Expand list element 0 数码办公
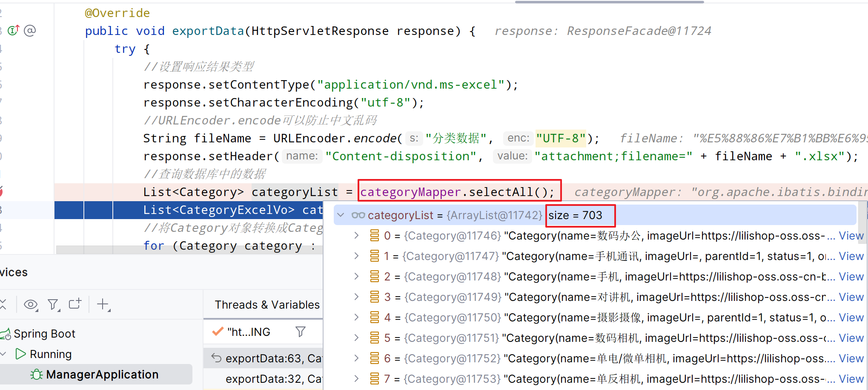The image size is (868, 390). tap(356, 236)
